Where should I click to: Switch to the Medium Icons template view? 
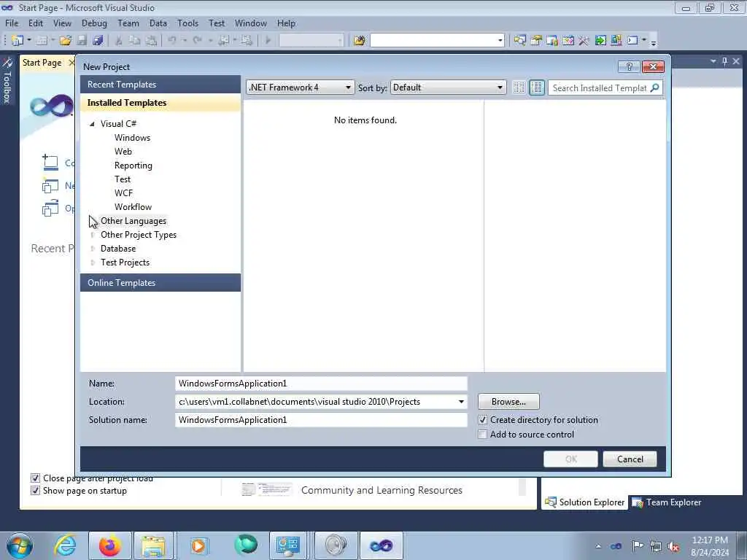[536, 87]
